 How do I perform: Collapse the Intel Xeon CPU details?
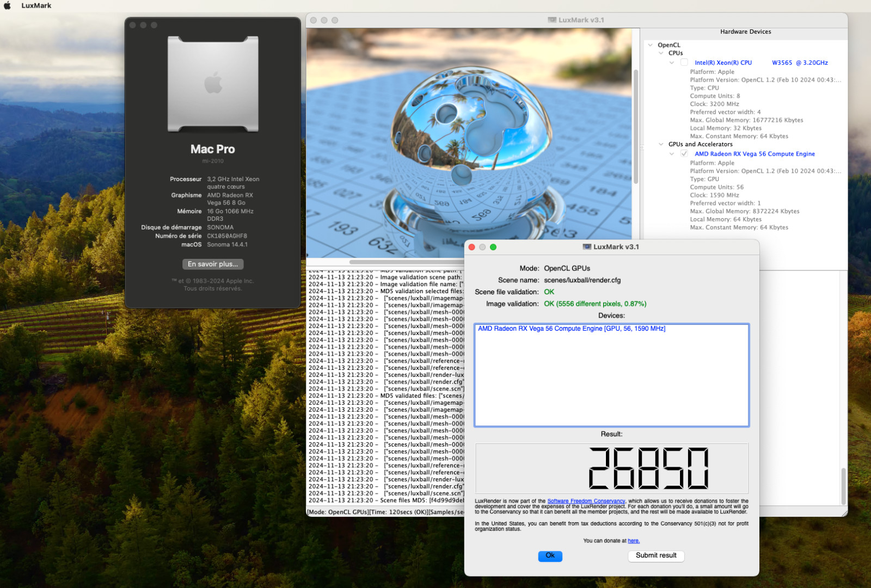pyautogui.click(x=672, y=63)
